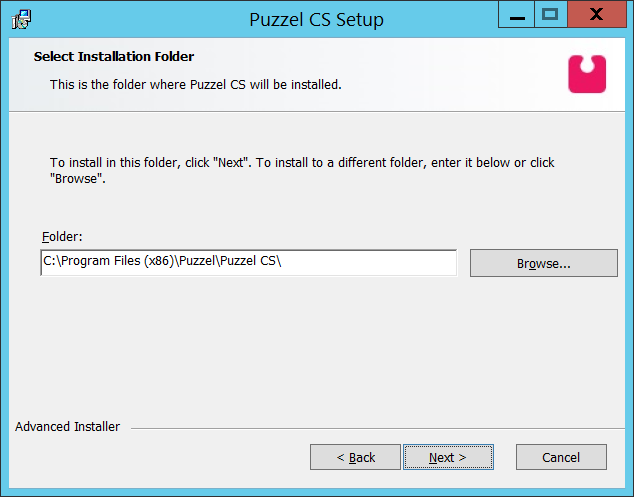Click the "Select Installation Folder" heading
This screenshot has height=497, width=634.
pos(114,57)
